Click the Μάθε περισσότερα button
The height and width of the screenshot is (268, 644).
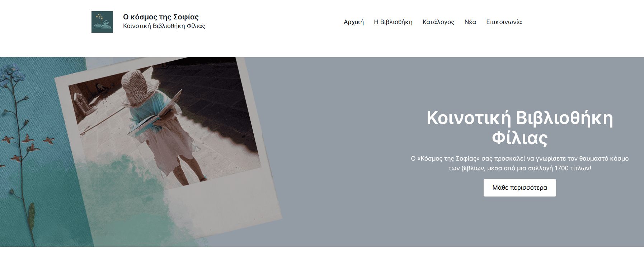(520, 188)
